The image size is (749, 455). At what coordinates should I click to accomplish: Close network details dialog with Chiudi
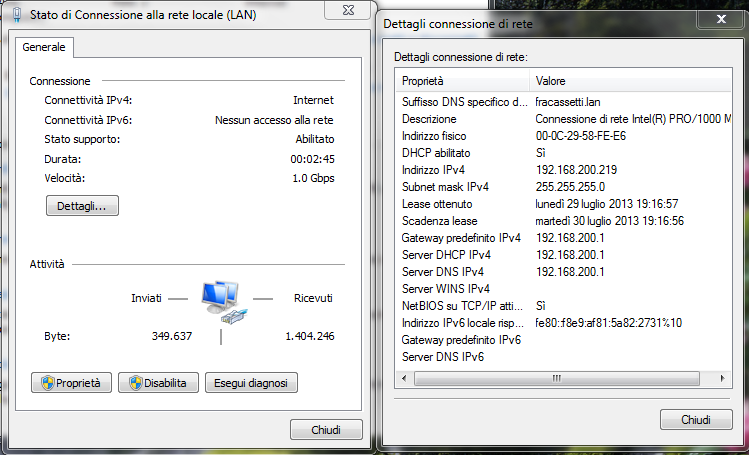(x=696, y=420)
